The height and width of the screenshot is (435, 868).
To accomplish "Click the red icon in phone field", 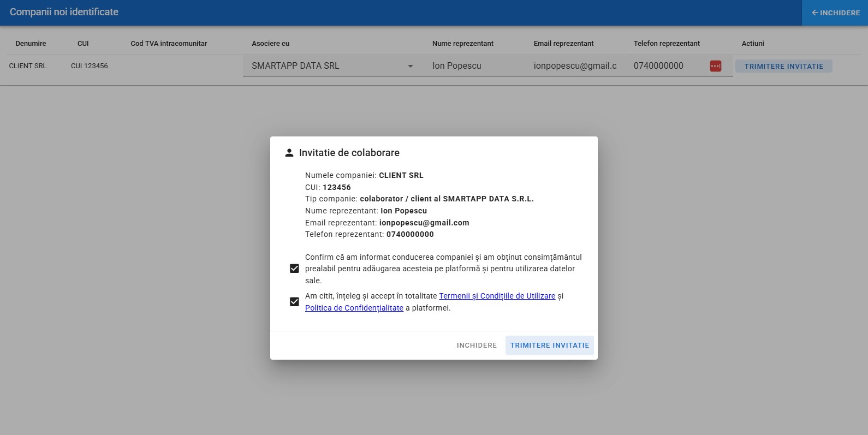I will pos(715,66).
